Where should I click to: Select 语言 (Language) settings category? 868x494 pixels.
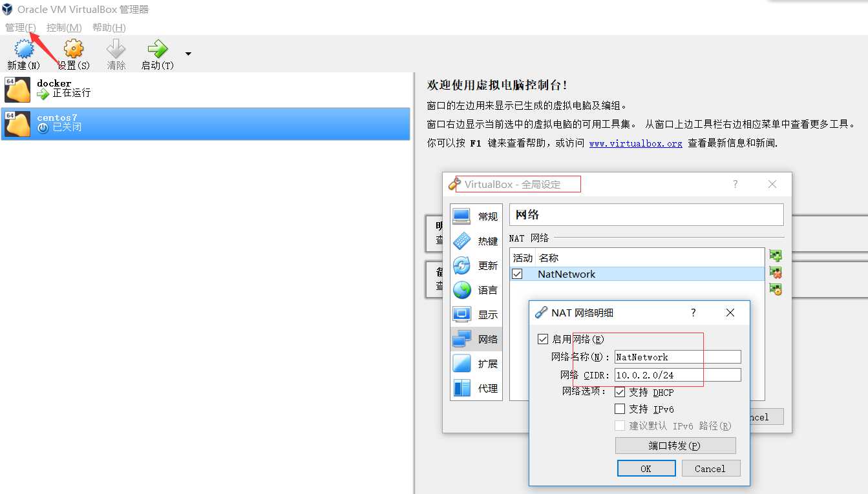pos(476,291)
